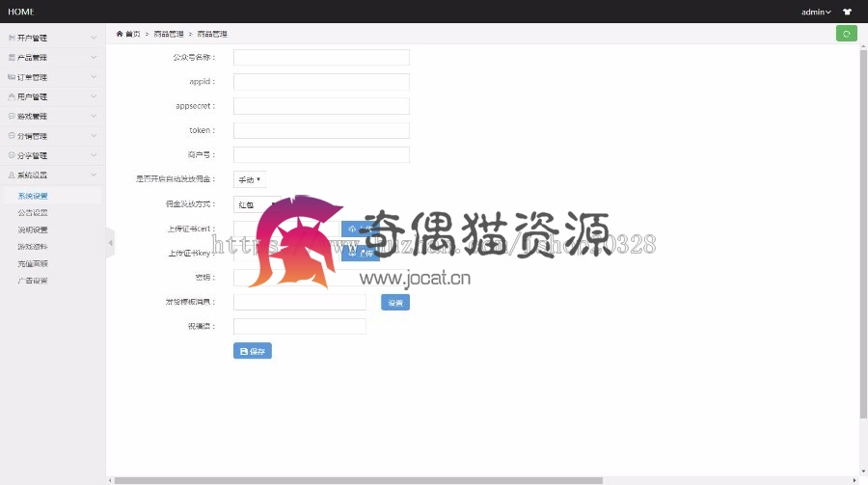Screen dimensions: 868x485
Task: Click the green refresh icon button
Action: [x=846, y=34]
